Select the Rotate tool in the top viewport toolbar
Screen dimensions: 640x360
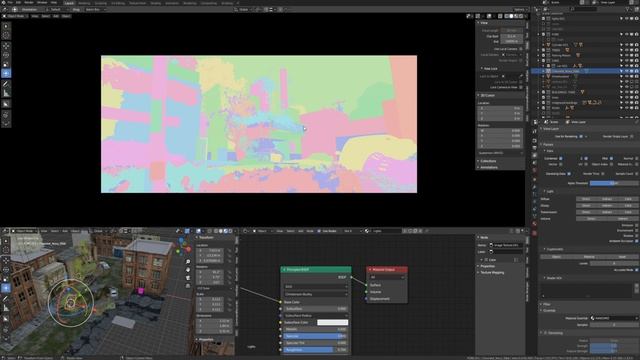click(x=6, y=55)
